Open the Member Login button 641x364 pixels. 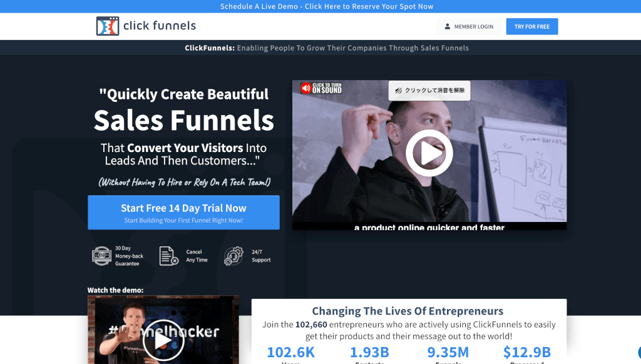[469, 26]
